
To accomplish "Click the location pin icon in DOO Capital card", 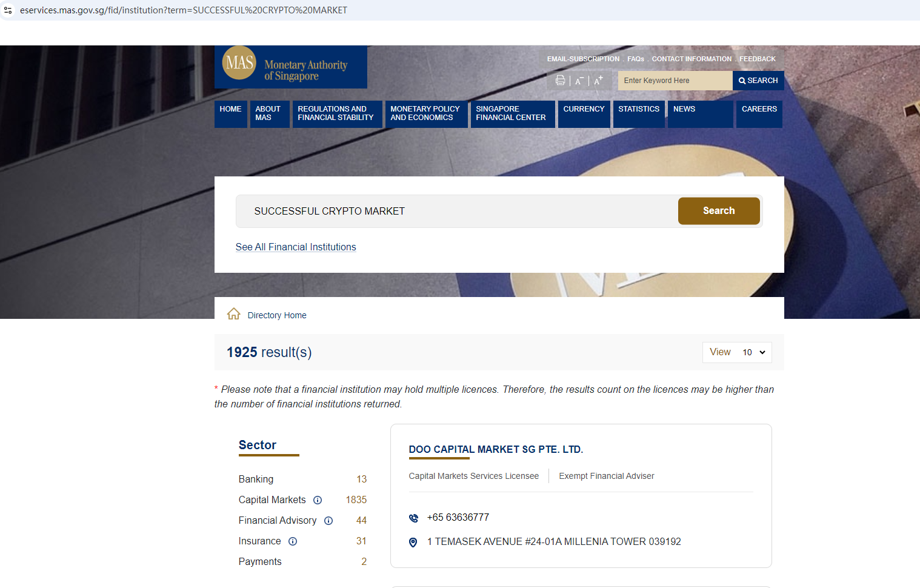I will click(x=413, y=543).
